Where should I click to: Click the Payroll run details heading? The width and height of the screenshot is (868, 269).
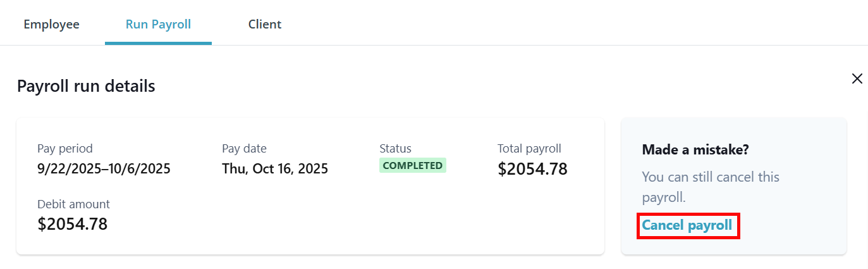tap(86, 86)
